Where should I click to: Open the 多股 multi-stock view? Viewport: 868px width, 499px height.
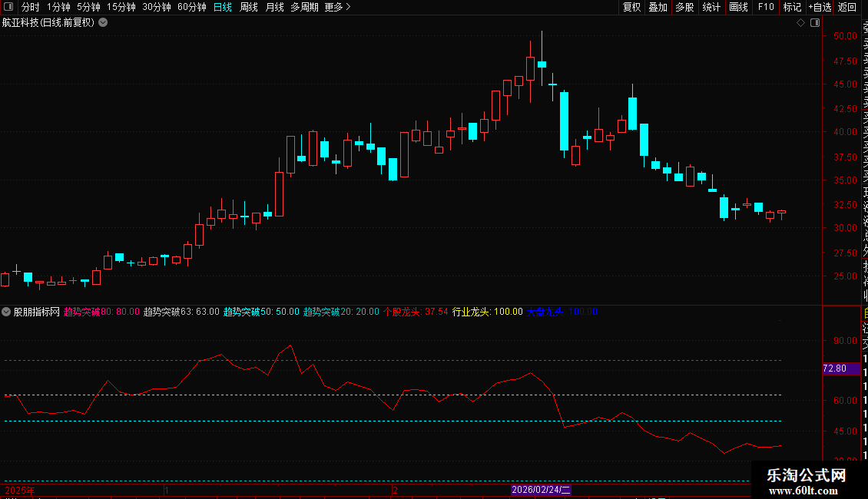[x=684, y=7]
